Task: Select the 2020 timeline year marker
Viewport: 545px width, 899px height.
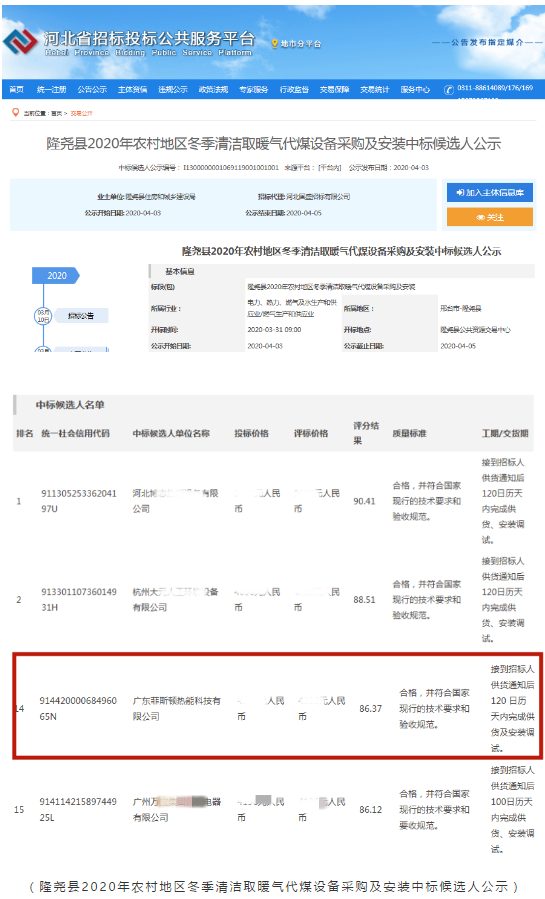Action: coord(56,276)
